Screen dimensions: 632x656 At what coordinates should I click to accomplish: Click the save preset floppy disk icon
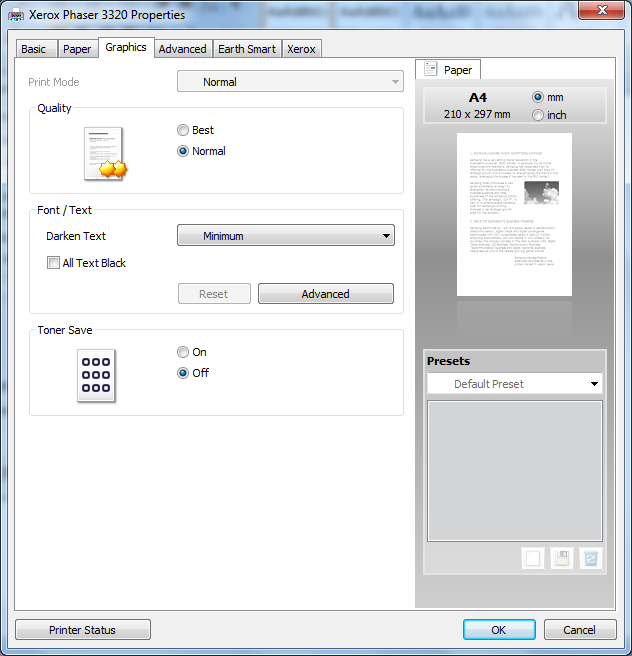(x=561, y=558)
